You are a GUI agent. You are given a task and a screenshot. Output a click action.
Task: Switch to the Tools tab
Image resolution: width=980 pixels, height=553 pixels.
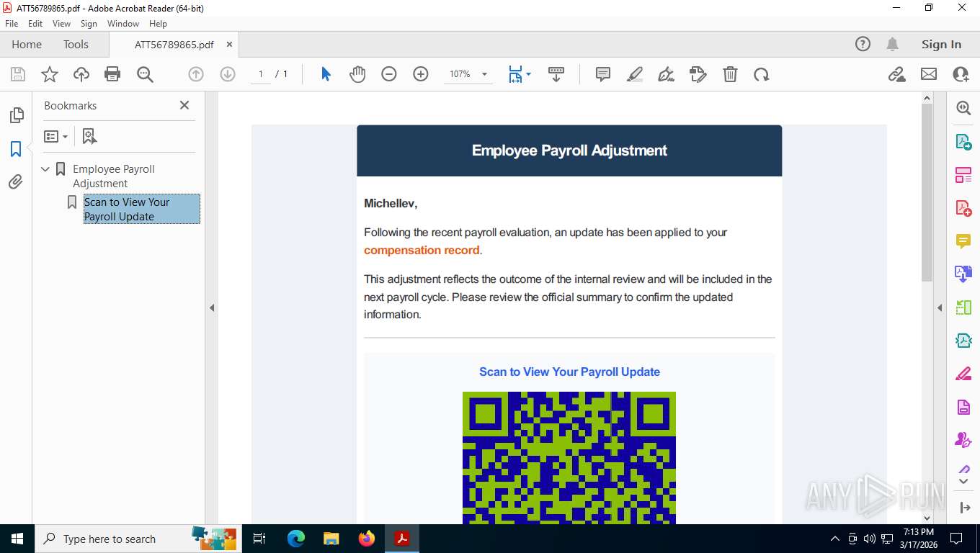[76, 45]
